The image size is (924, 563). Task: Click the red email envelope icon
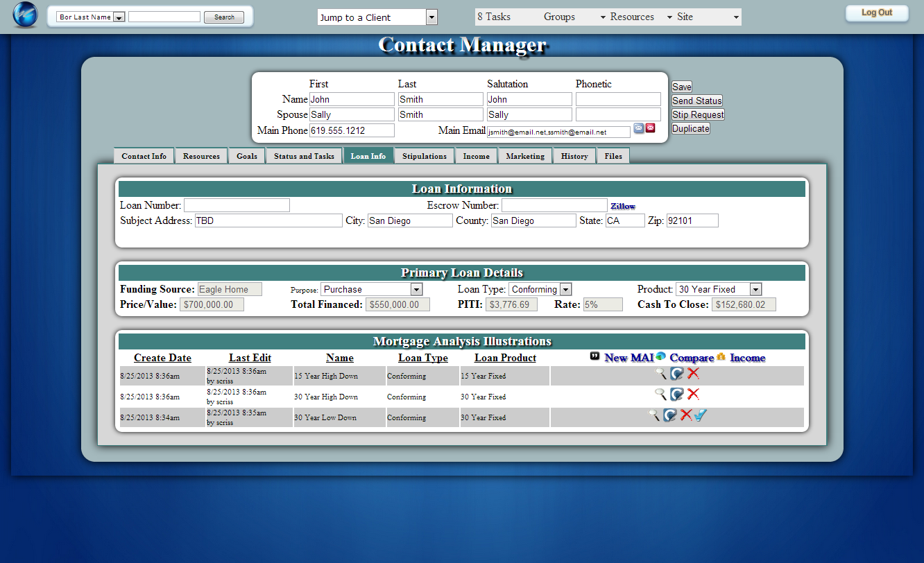651,128
